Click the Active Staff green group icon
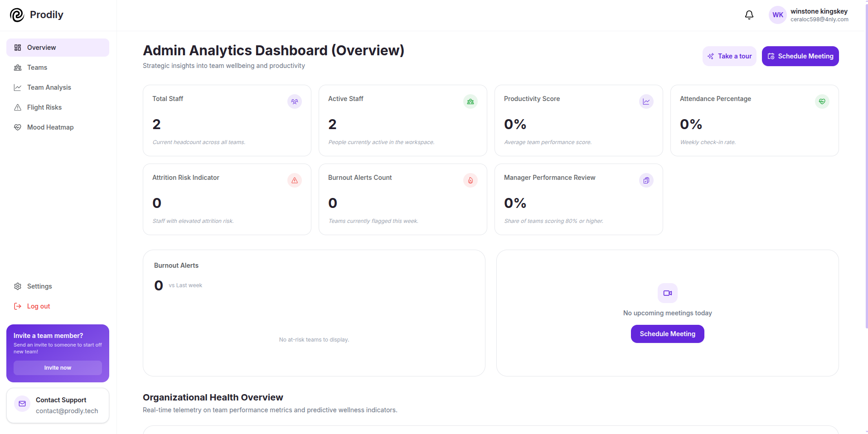Image resolution: width=868 pixels, height=434 pixels. (470, 101)
